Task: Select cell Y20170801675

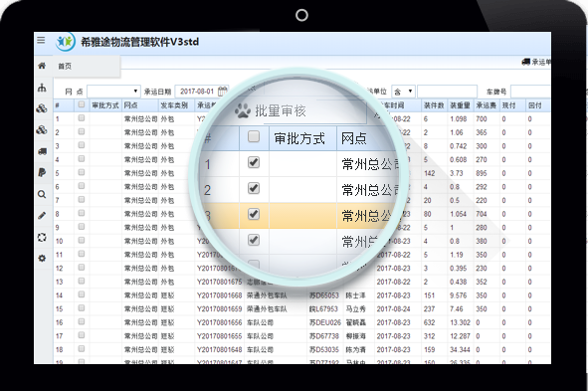Action: click(x=219, y=282)
